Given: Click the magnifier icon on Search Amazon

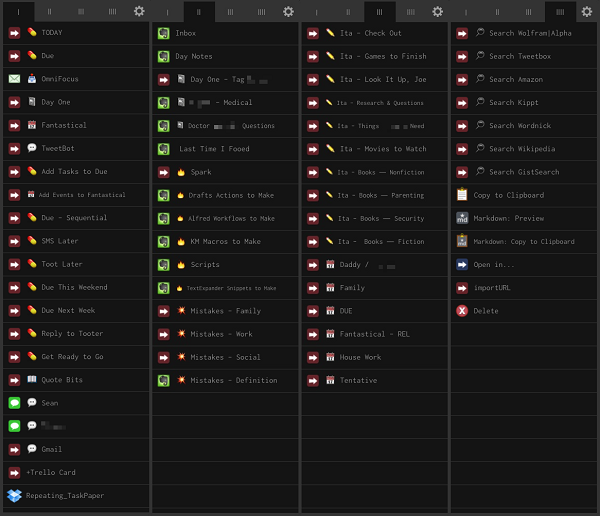Looking at the screenshot, I should pyautogui.click(x=480, y=78).
